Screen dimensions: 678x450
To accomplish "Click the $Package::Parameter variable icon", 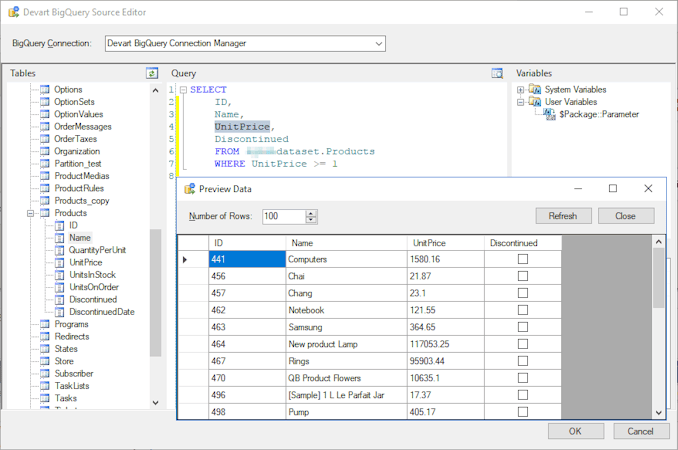I will (549, 114).
